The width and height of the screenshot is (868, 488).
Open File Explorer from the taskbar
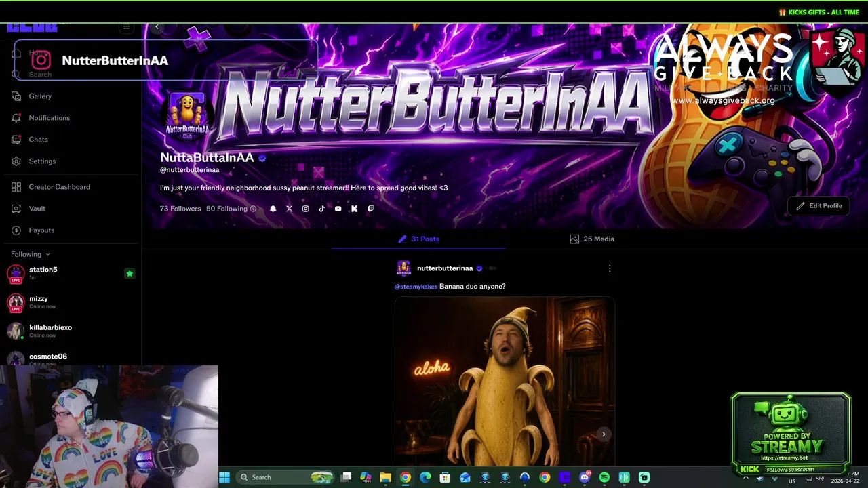(x=385, y=477)
